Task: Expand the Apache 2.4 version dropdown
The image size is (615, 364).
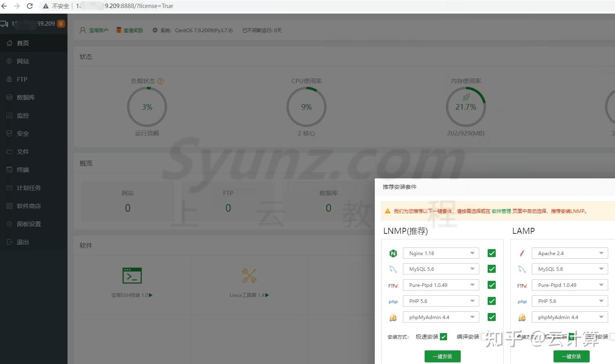Action: [x=570, y=253]
